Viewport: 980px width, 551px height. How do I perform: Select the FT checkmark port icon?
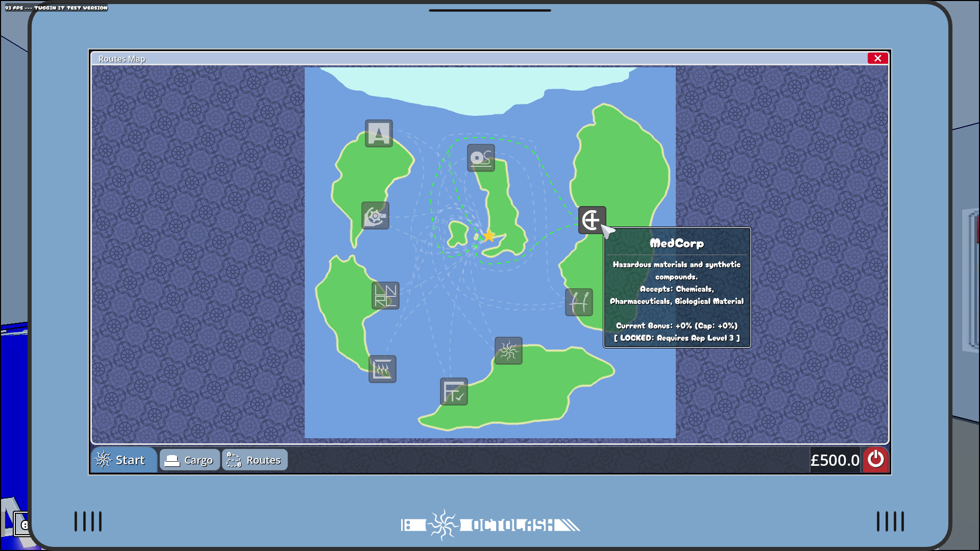454,392
